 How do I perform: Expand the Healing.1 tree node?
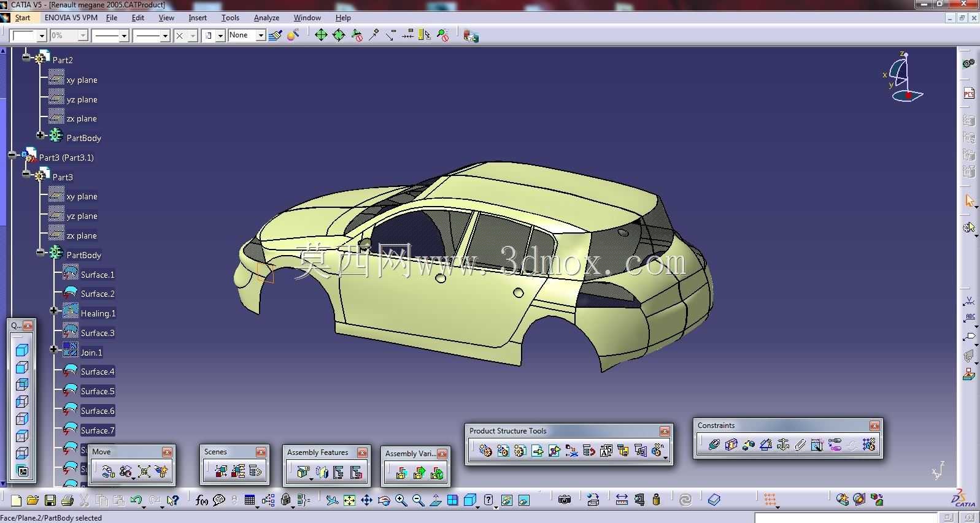(x=54, y=310)
